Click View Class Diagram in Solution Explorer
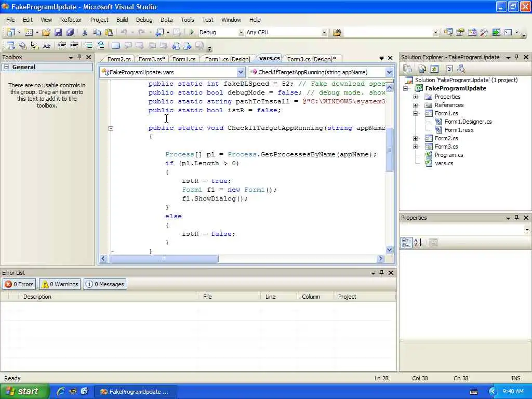 (x=461, y=69)
